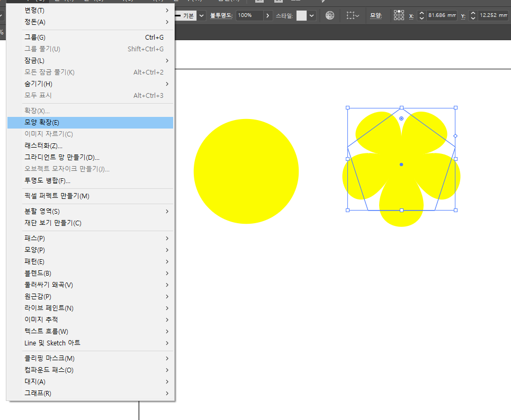The image size is (511, 420).
Task: Choose 재단 보기 만들기(C) entry
Action: [90, 223]
